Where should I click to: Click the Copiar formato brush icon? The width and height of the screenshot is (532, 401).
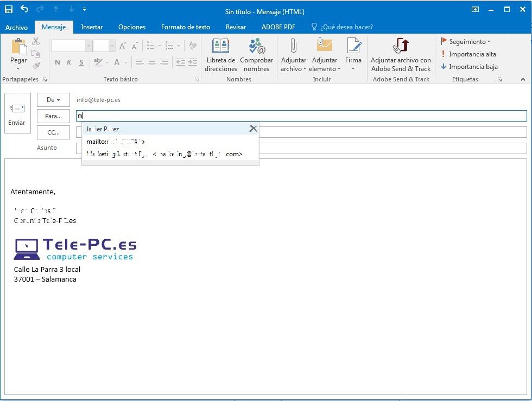pyautogui.click(x=36, y=66)
